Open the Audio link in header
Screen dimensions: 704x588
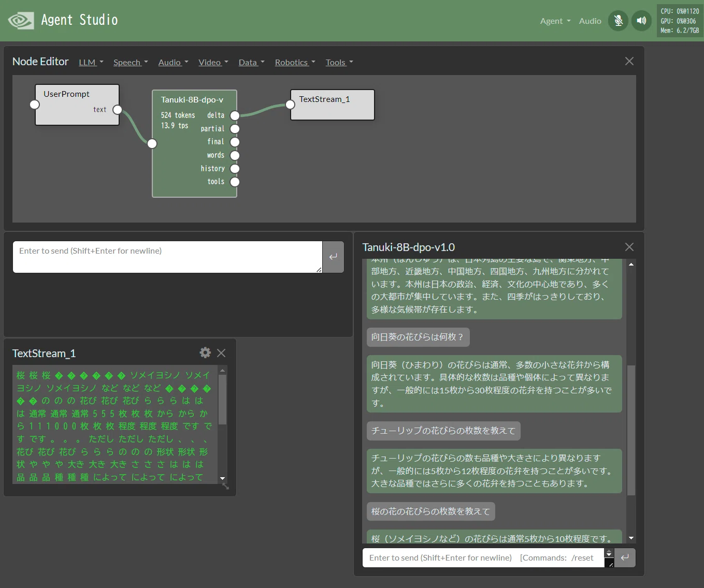pos(590,21)
